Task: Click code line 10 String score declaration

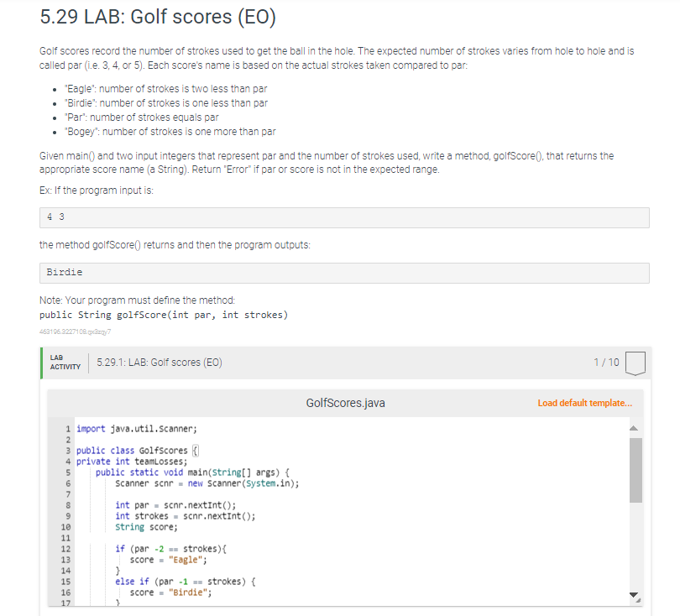Action: pyautogui.click(x=147, y=527)
